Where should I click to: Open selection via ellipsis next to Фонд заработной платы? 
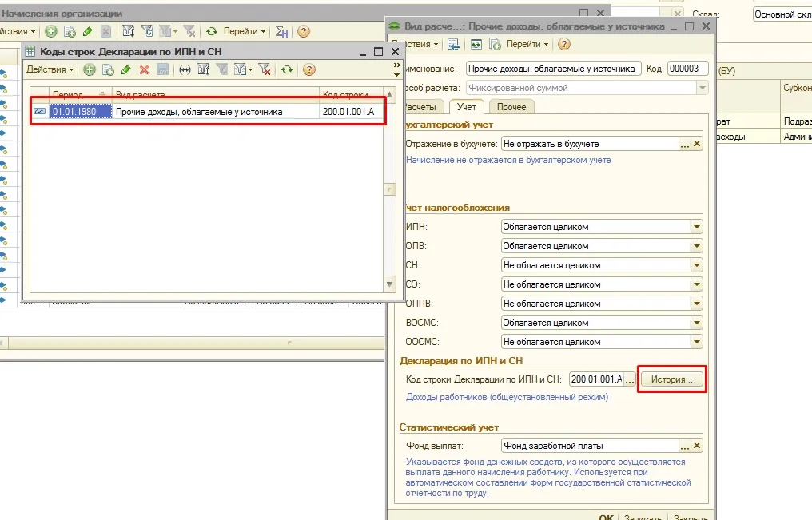685,446
